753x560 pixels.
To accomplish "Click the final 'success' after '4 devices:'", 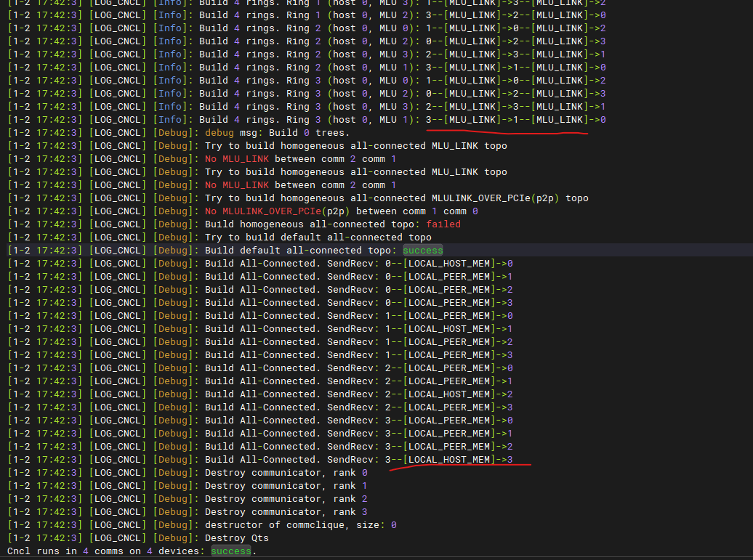I will (230, 551).
